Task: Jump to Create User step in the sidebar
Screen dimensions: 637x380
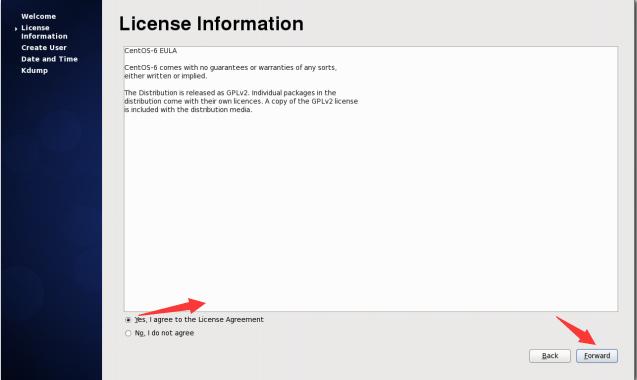Action: click(x=44, y=48)
